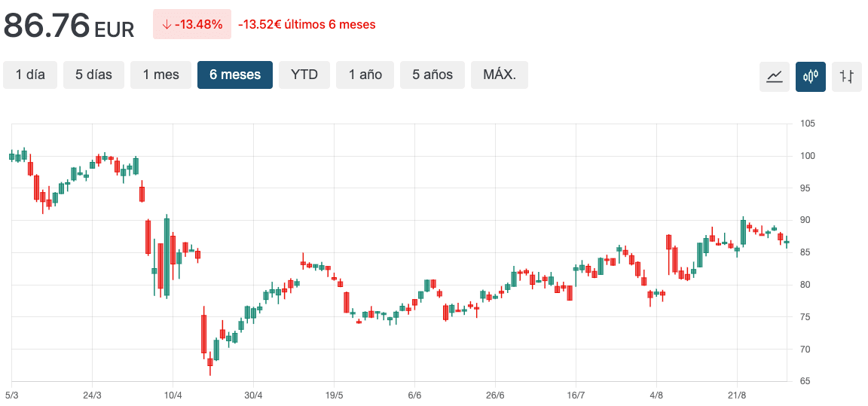The height and width of the screenshot is (406, 868).
Task: Click the 90 price axis label
Action: click(x=805, y=220)
